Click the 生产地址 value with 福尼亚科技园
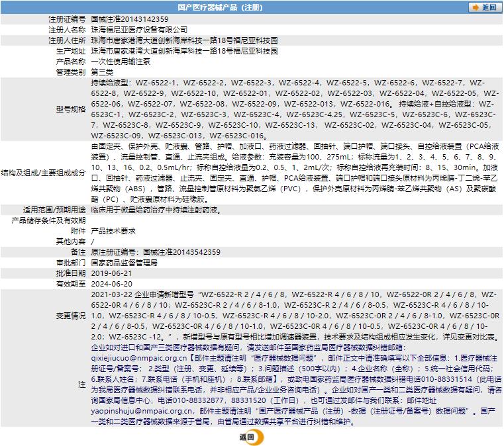This screenshot has width=504, height=446. (x=184, y=51)
